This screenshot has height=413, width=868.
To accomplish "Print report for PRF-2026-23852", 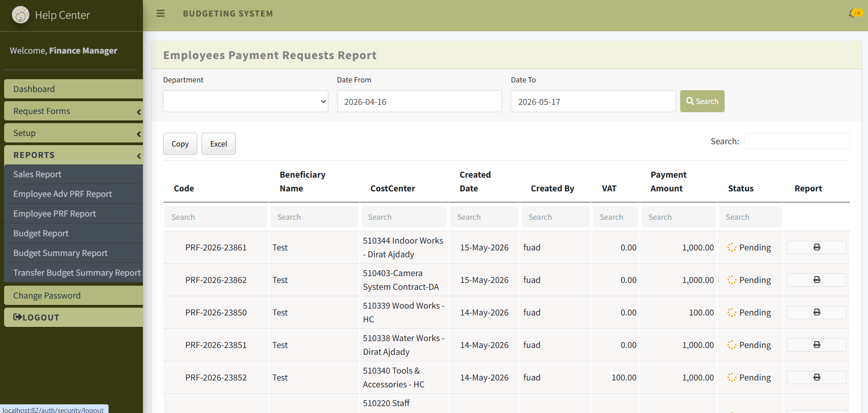I will tap(816, 377).
